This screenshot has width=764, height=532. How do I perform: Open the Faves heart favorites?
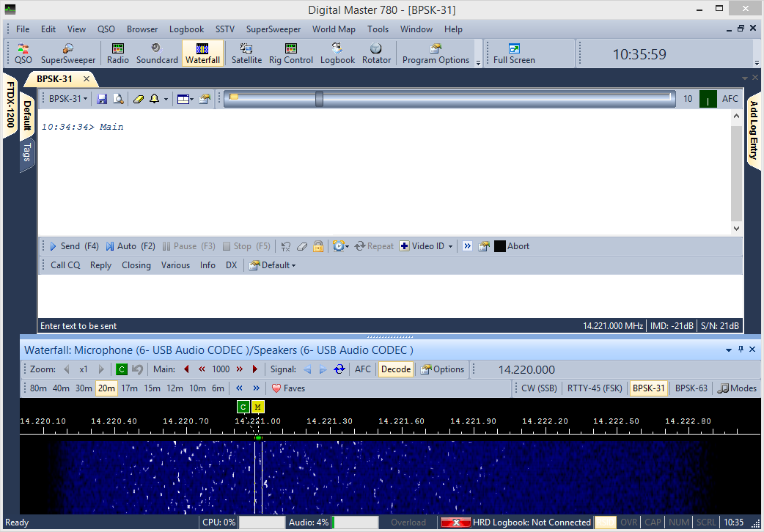(288, 388)
